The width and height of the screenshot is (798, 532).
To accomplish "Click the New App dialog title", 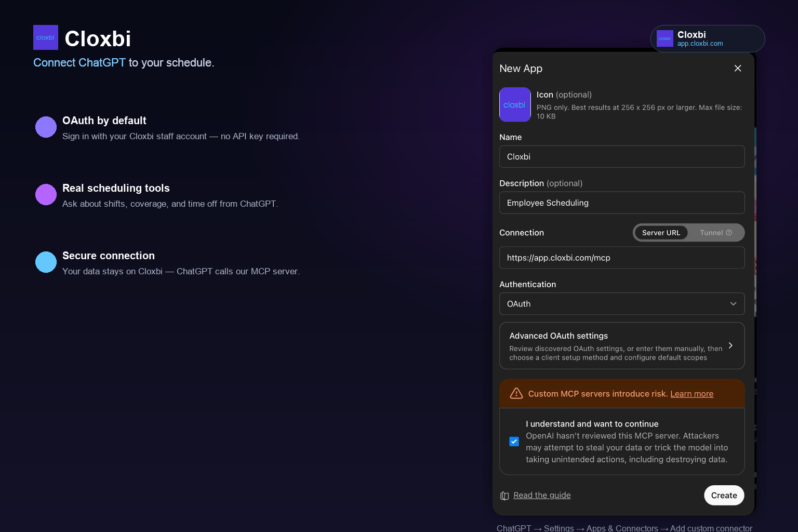I will click(521, 69).
